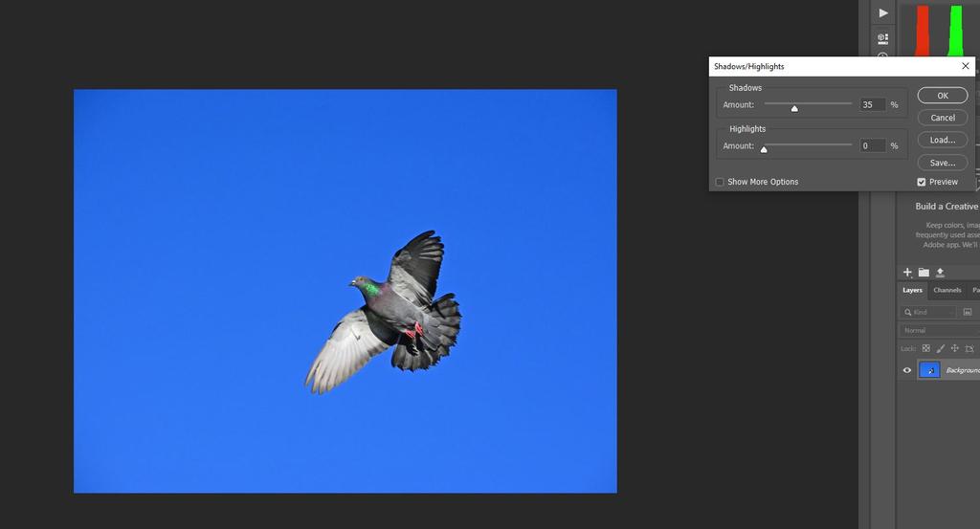This screenshot has width=980, height=529.
Task: Click the library upload icon
Action: tap(940, 273)
